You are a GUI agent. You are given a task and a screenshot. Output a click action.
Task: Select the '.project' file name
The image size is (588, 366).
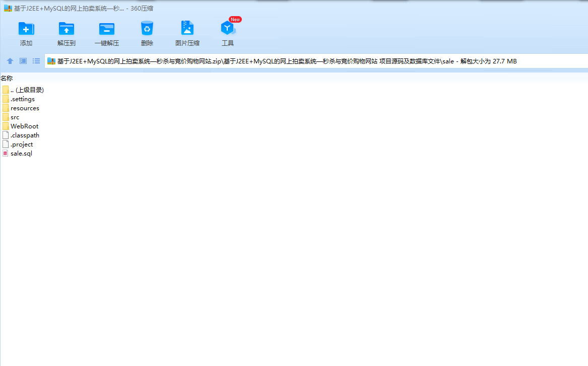tap(22, 144)
